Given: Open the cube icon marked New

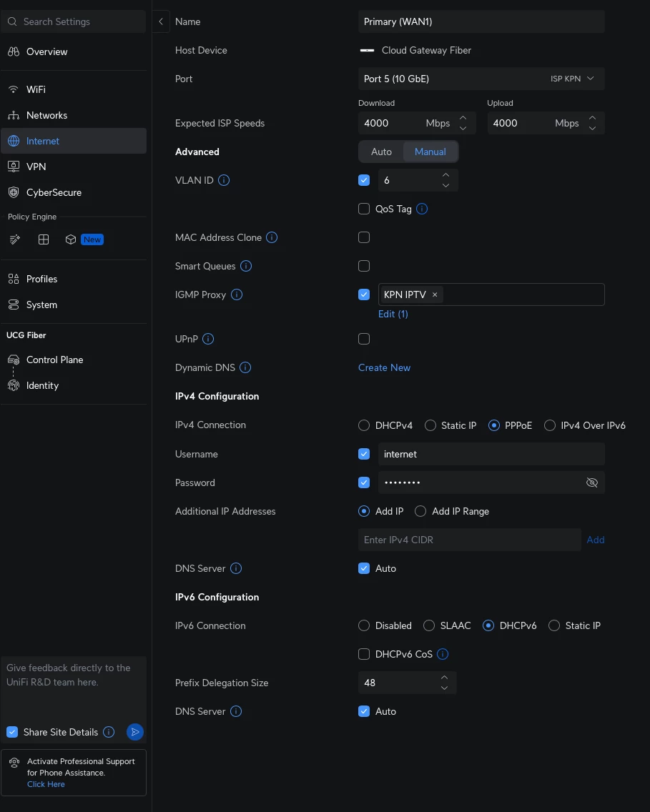Looking at the screenshot, I should pyautogui.click(x=71, y=239).
